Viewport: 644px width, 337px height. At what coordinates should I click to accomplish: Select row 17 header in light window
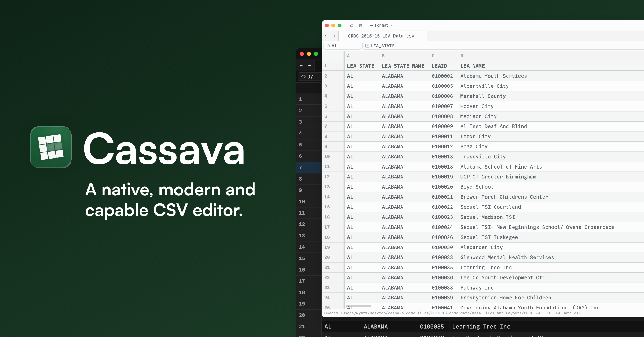coord(333,227)
